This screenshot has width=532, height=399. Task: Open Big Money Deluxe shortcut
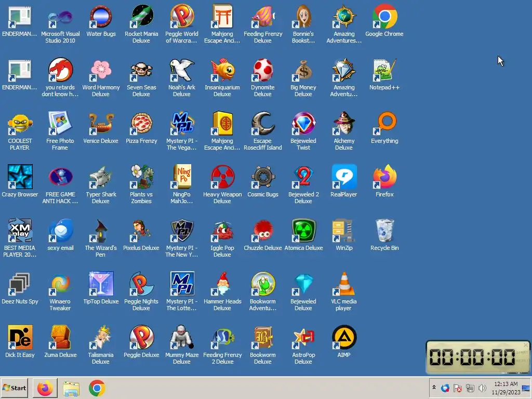[303, 71]
